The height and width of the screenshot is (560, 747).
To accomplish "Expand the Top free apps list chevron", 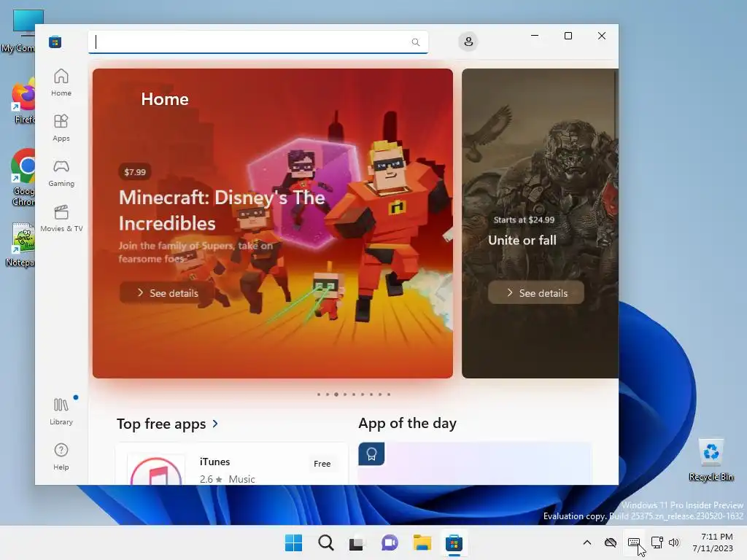I will coord(215,424).
